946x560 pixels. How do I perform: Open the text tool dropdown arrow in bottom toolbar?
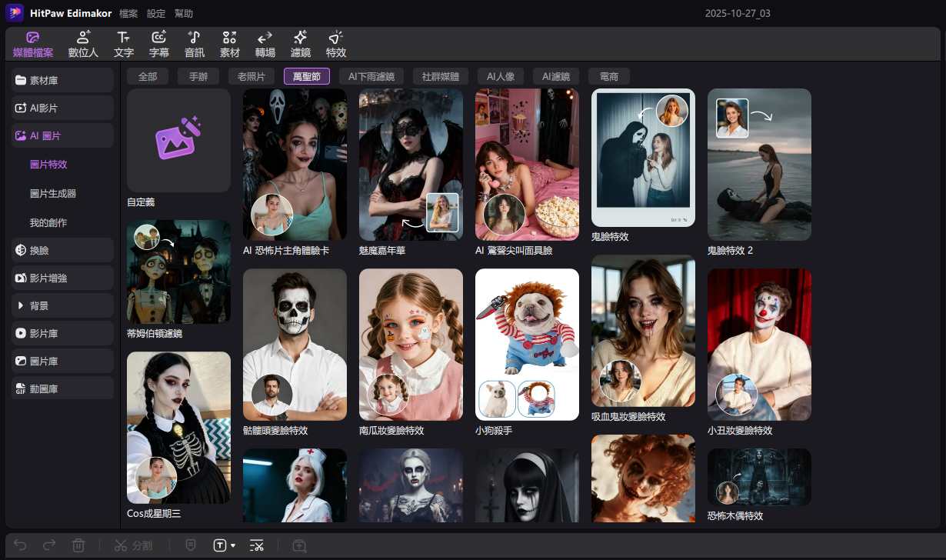tap(233, 545)
